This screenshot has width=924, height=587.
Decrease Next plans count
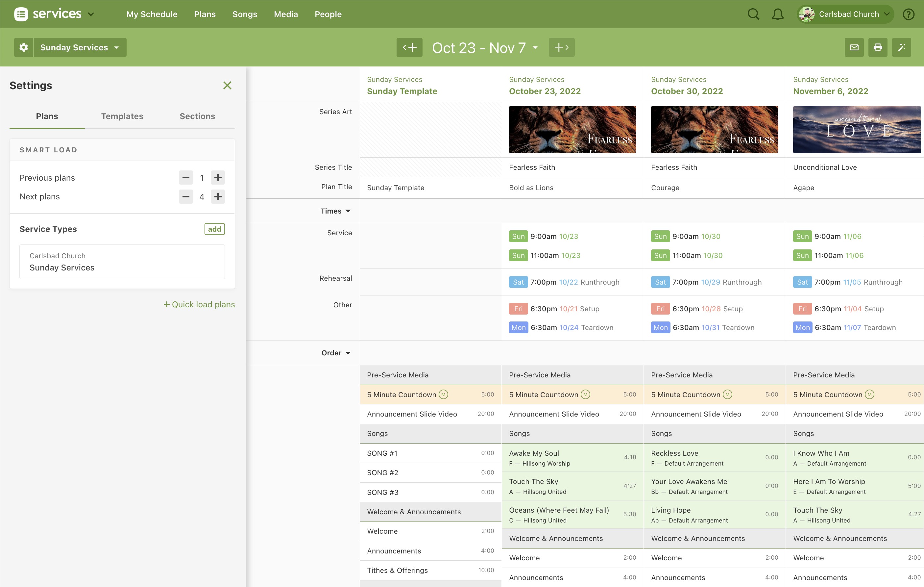pyautogui.click(x=186, y=196)
